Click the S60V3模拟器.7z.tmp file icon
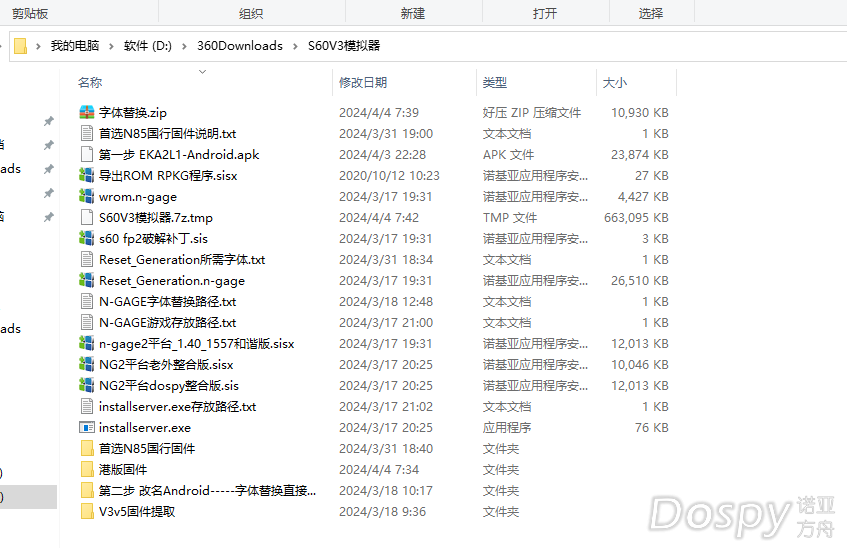Viewport: 847px width, 548px height. click(x=86, y=217)
